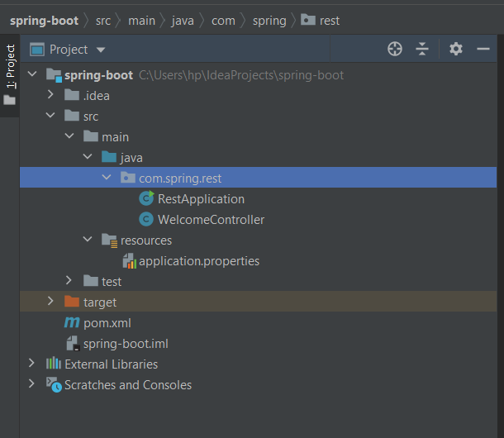
Task: Select the test folder label
Action: pos(112,282)
